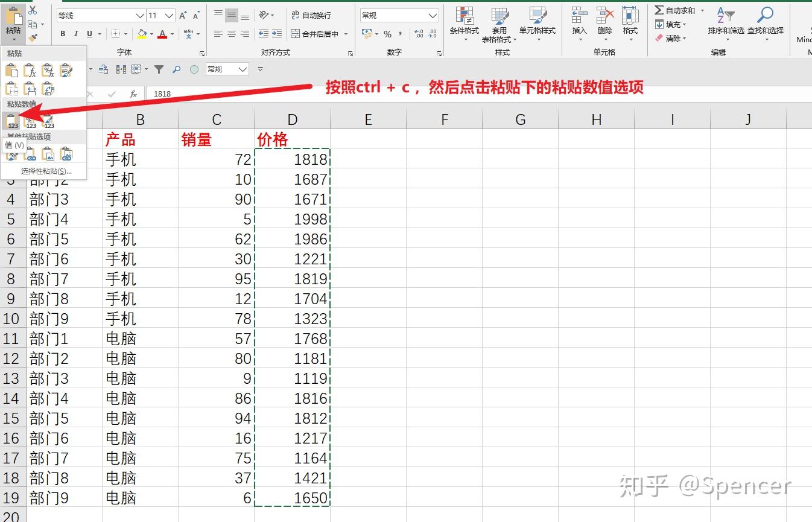
Task: Toggle Wrap Text (自动换行)
Action: tap(311, 15)
